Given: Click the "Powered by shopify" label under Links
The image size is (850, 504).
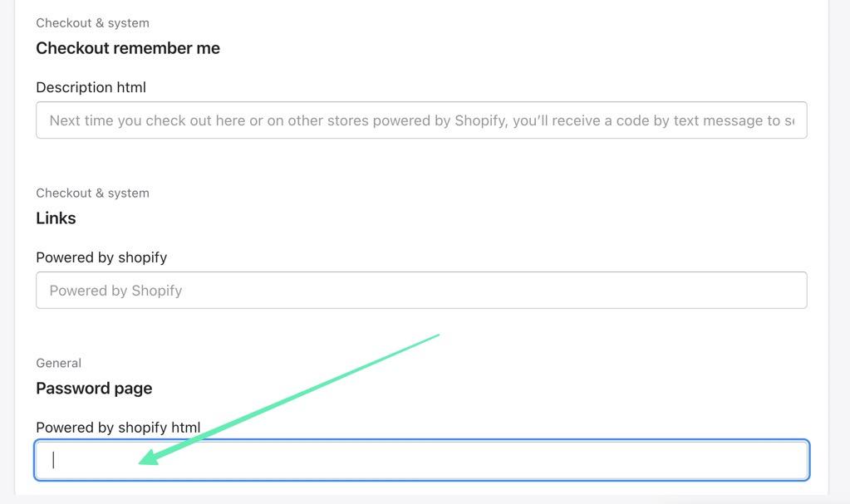Looking at the screenshot, I should point(101,257).
